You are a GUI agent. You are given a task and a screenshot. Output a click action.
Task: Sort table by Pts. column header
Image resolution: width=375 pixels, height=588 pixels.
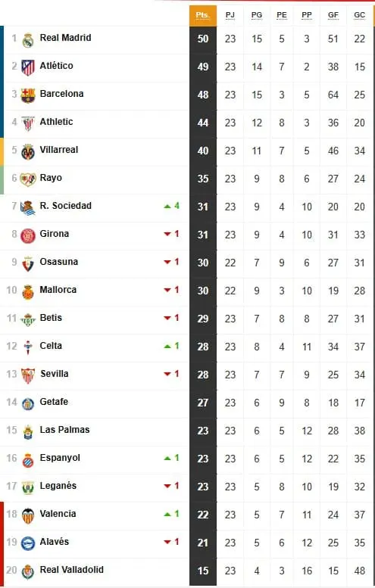point(203,15)
